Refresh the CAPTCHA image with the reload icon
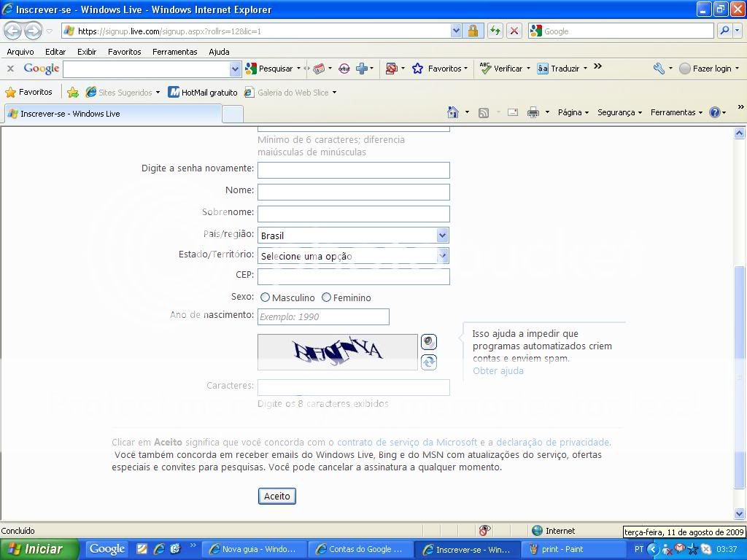The width and height of the screenshot is (747, 560). click(428, 362)
